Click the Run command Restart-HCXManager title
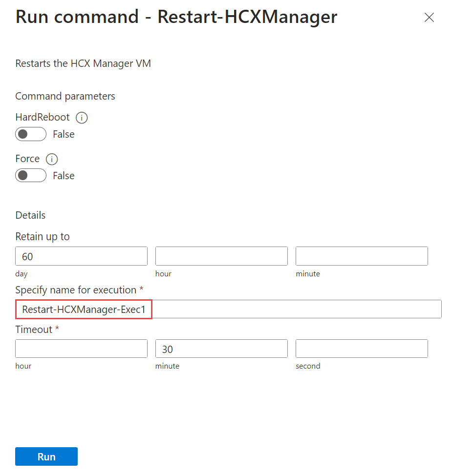Image resolution: width=452 pixels, height=476 pixels. click(x=176, y=17)
